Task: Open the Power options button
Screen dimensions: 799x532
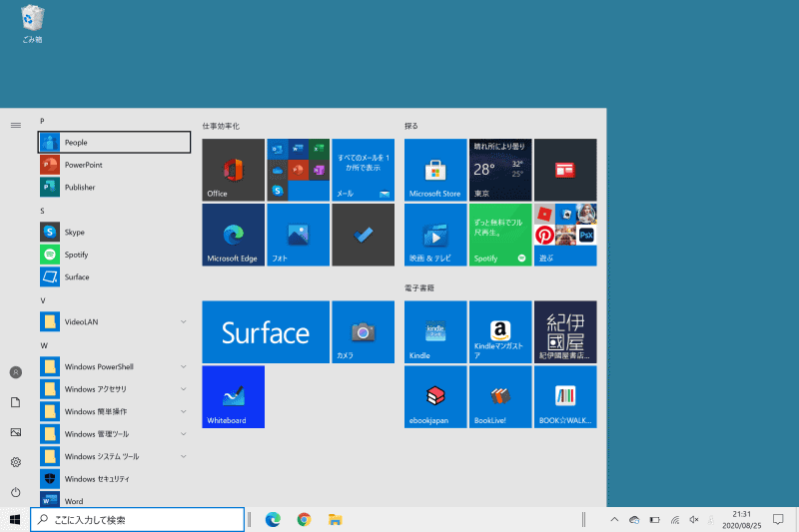Action: click(16, 492)
